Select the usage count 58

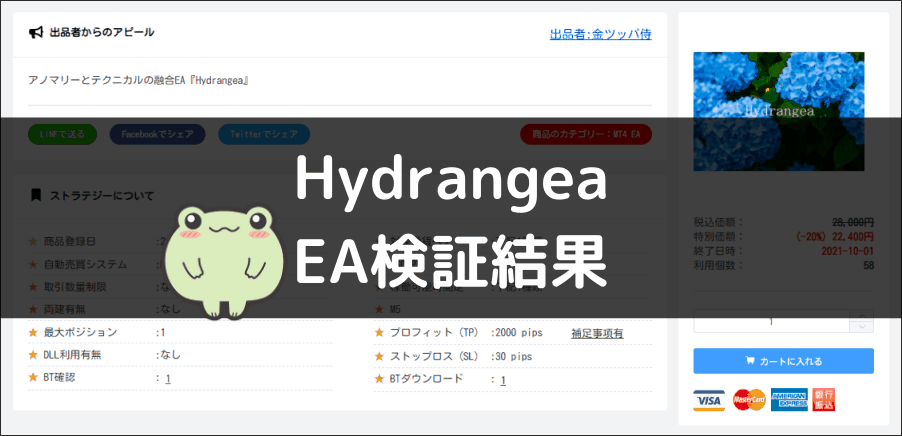(x=868, y=266)
